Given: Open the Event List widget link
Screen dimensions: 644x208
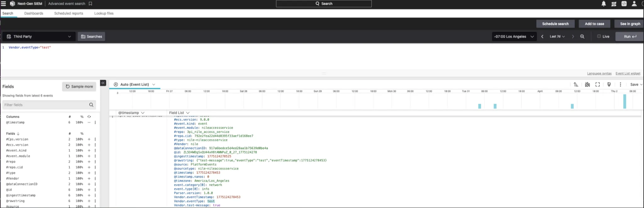Looking at the screenshot, I should tap(628, 73).
